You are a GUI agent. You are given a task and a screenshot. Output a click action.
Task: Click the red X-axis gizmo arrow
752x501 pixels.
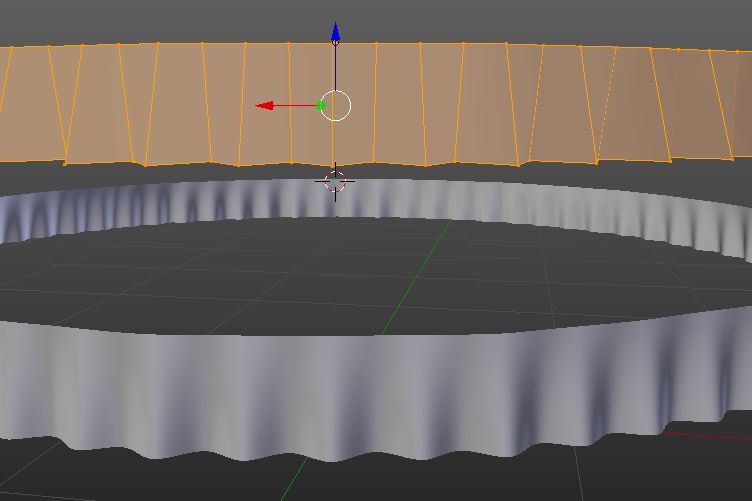265,105
